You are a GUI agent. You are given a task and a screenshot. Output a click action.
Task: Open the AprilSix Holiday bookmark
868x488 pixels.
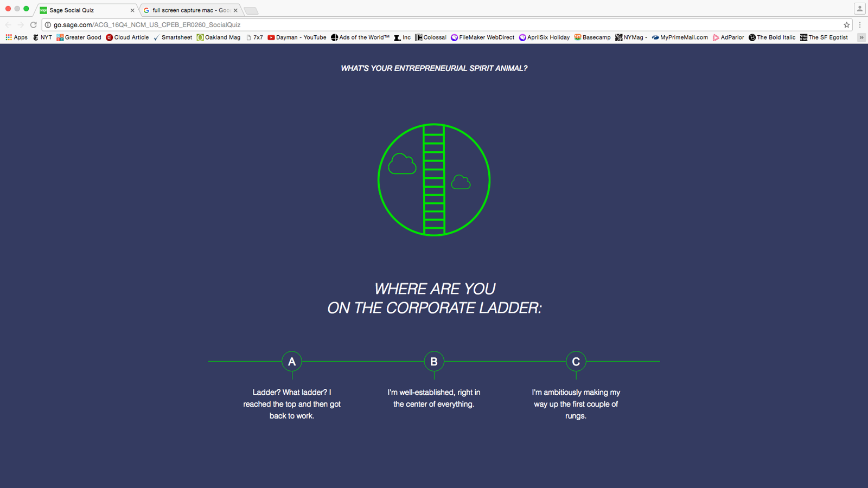[x=544, y=37]
